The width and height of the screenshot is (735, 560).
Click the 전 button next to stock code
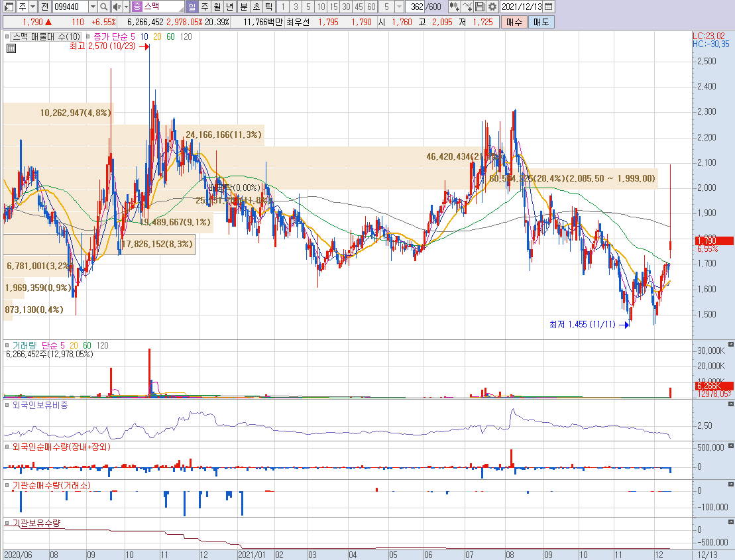(x=44, y=7)
